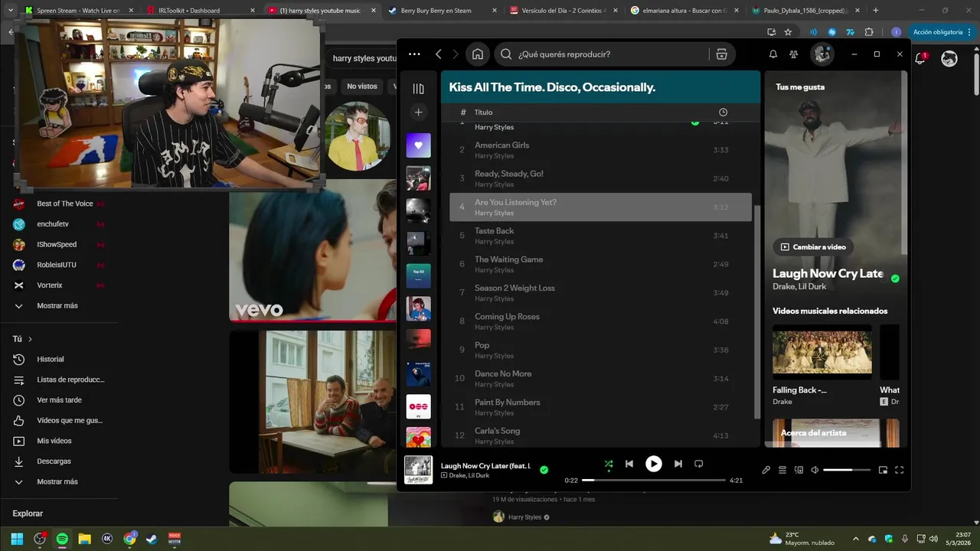Open Falling Back music video thumbnail
The image size is (980, 551).
click(x=822, y=352)
